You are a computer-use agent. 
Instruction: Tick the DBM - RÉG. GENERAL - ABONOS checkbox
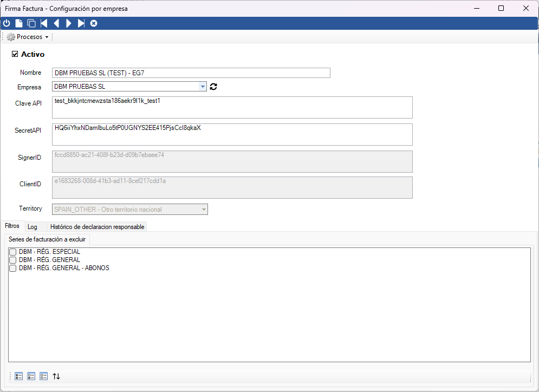[x=13, y=268]
